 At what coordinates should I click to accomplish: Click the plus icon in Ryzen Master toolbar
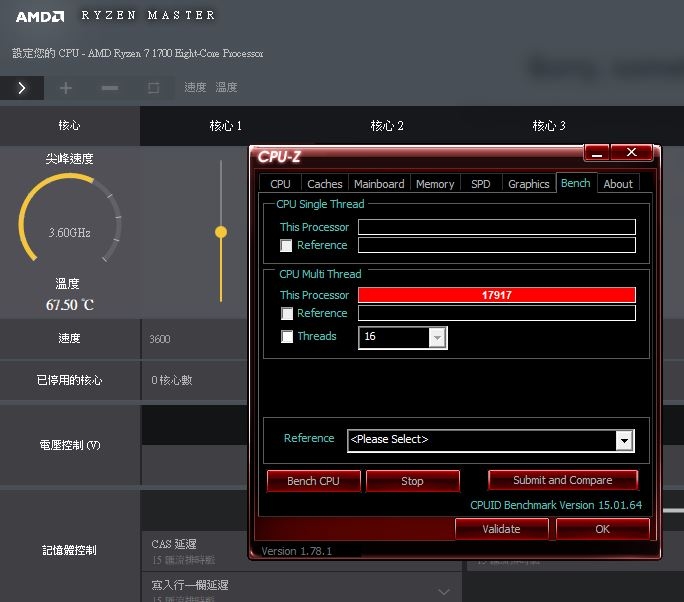pyautogui.click(x=66, y=88)
